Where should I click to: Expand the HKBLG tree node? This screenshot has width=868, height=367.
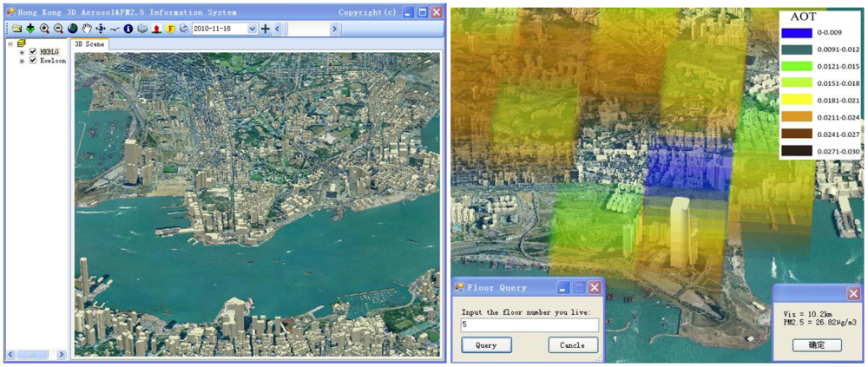tap(22, 52)
